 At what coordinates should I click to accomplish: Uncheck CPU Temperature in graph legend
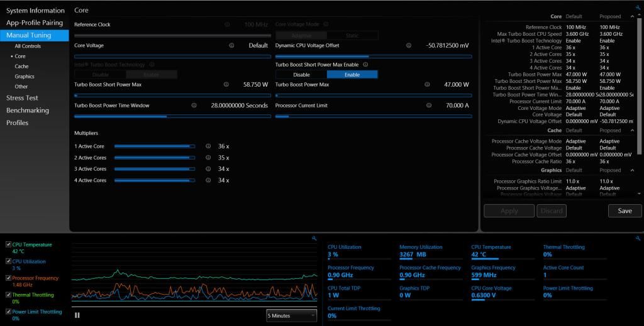[9, 244]
